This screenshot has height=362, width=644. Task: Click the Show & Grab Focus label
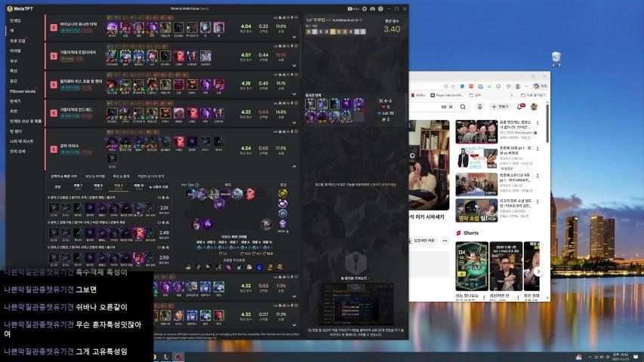(194, 8)
